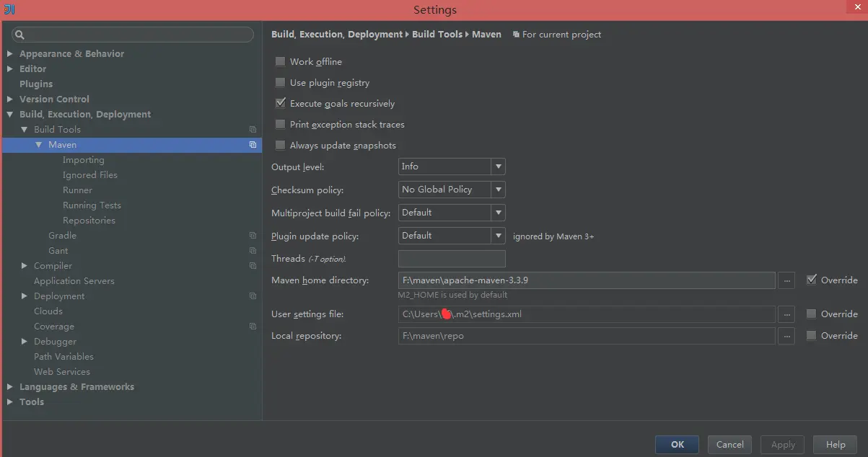
Task: Collapse Build, Execution, Deployment section
Action: tap(10, 115)
